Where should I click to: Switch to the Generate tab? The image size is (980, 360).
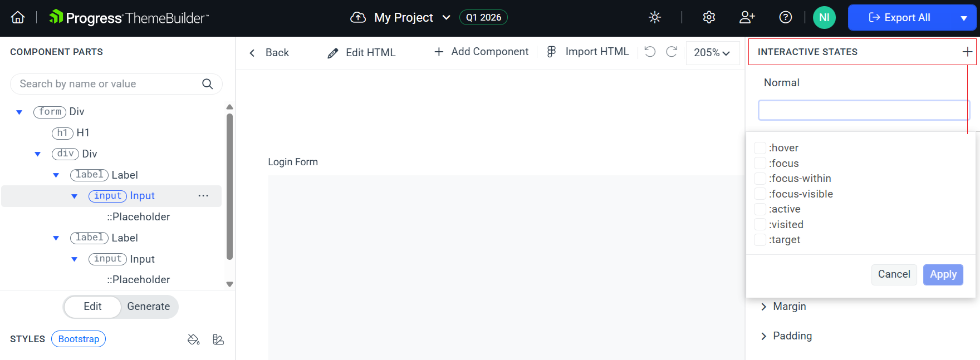(148, 307)
